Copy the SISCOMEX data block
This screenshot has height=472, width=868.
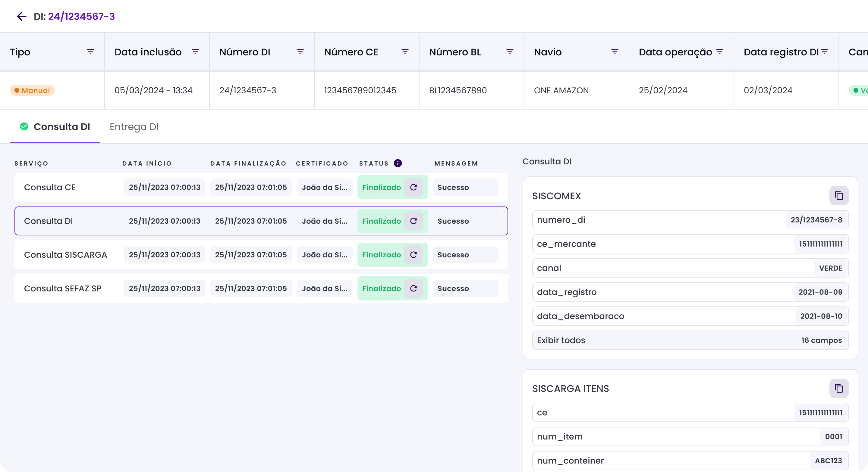[839, 196]
